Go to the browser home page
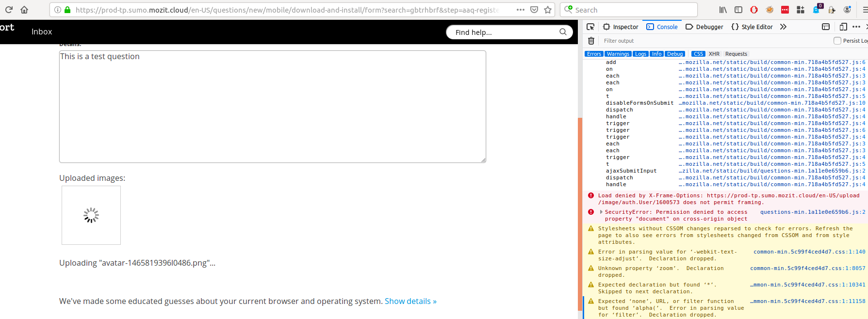This screenshot has width=868, height=319. [x=24, y=10]
